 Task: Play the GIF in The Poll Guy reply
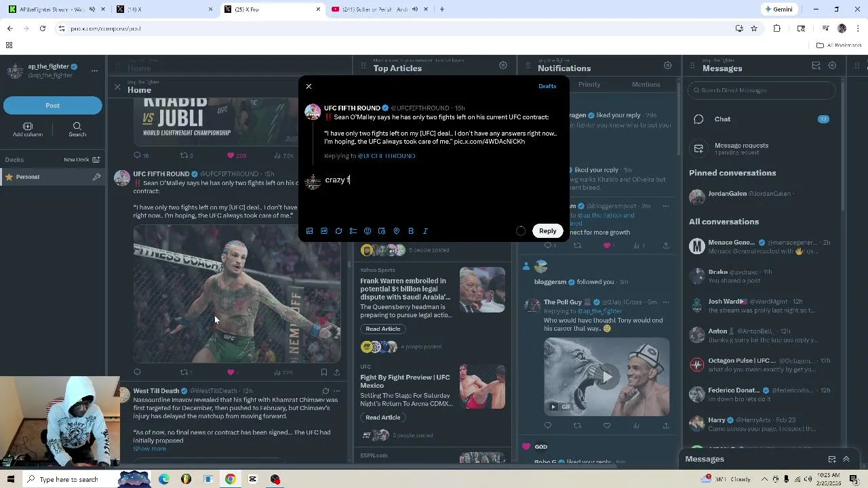coord(606,377)
